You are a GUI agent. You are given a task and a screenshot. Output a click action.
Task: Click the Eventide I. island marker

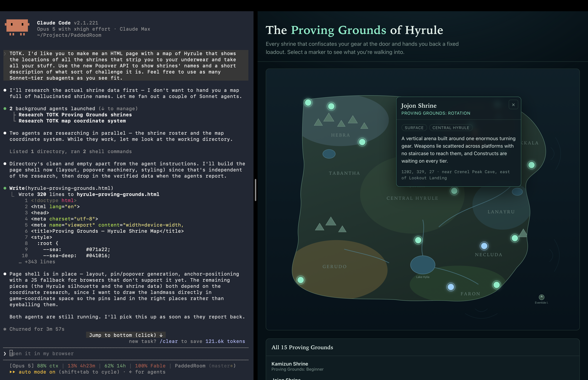541,297
